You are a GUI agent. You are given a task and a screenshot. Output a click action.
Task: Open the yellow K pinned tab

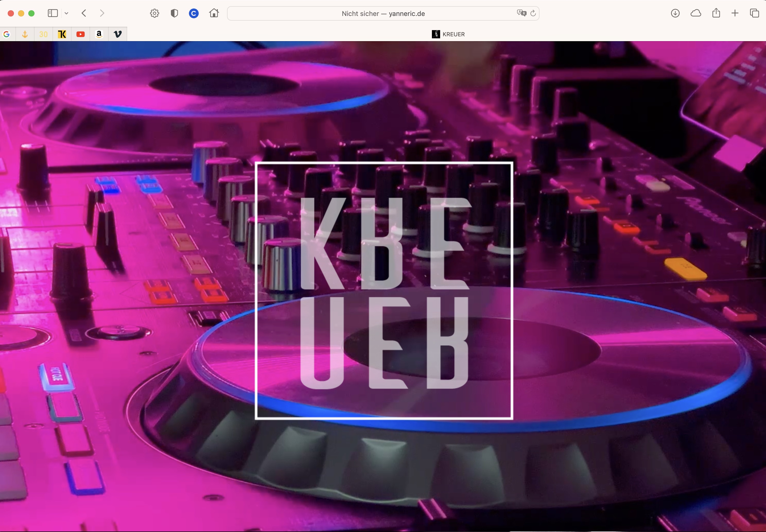(62, 34)
